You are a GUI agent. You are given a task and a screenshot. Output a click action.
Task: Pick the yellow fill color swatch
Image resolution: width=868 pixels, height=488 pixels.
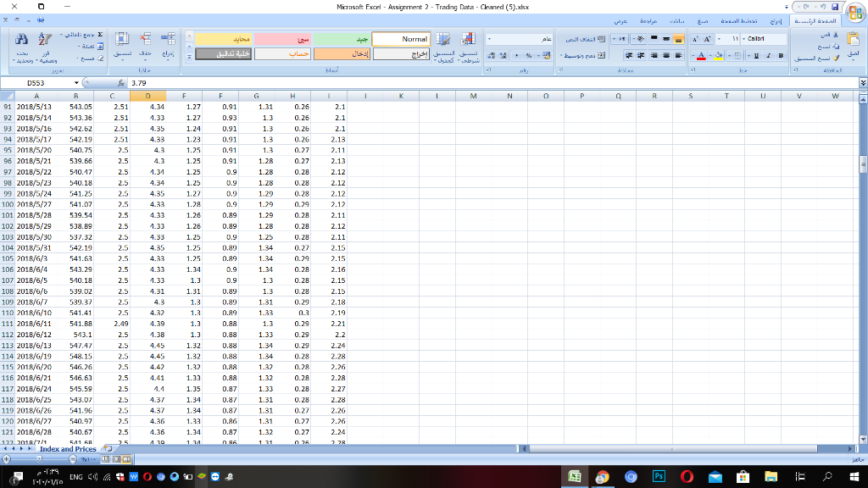[x=717, y=57]
